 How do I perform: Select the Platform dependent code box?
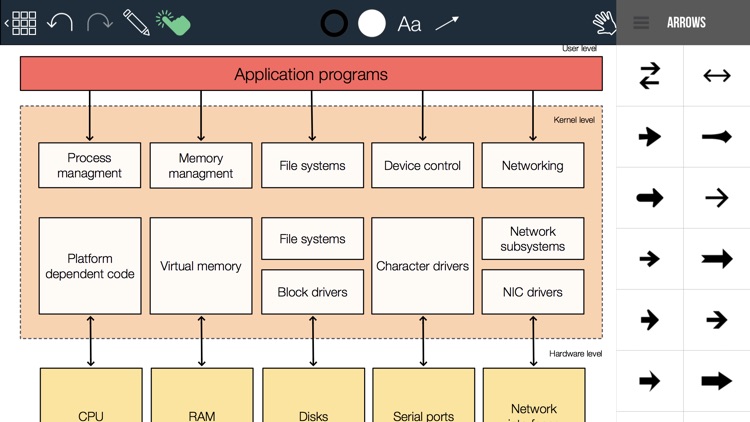coord(90,266)
